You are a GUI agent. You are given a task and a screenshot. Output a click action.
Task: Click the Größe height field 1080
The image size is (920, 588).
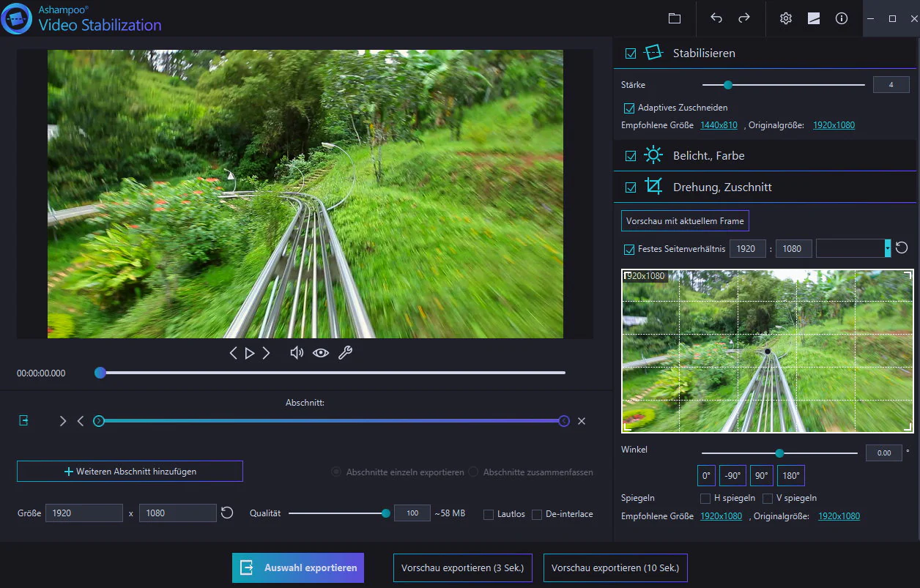[x=178, y=513]
